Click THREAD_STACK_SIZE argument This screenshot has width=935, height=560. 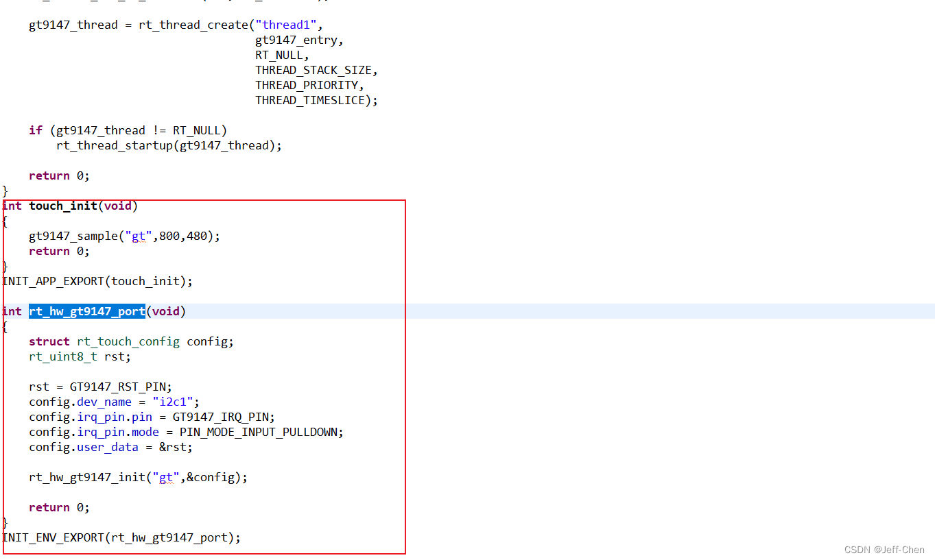pos(313,70)
